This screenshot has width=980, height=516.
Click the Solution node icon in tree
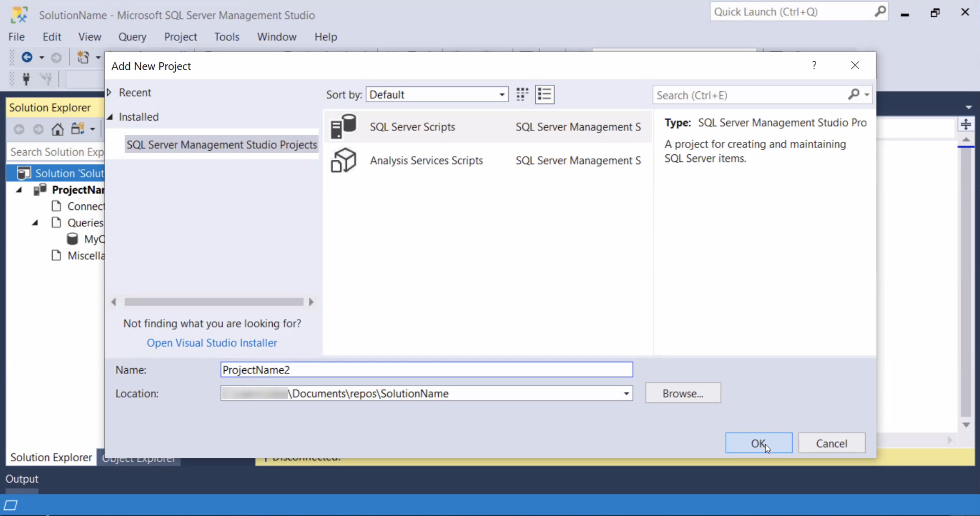[24, 173]
